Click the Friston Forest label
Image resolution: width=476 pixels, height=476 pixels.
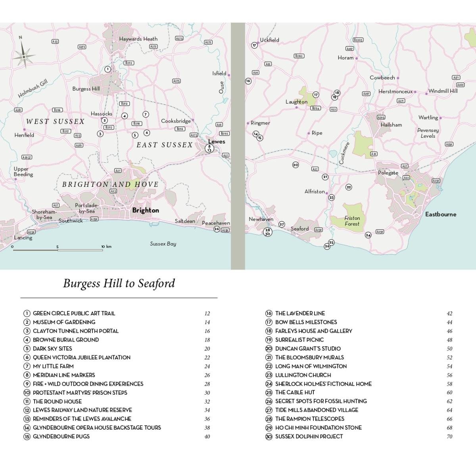coord(352,221)
